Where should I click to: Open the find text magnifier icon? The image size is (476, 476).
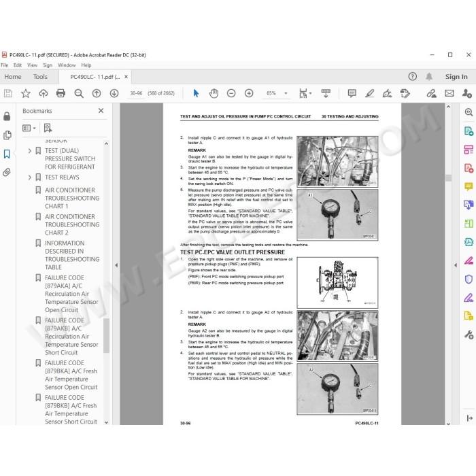tap(79, 93)
